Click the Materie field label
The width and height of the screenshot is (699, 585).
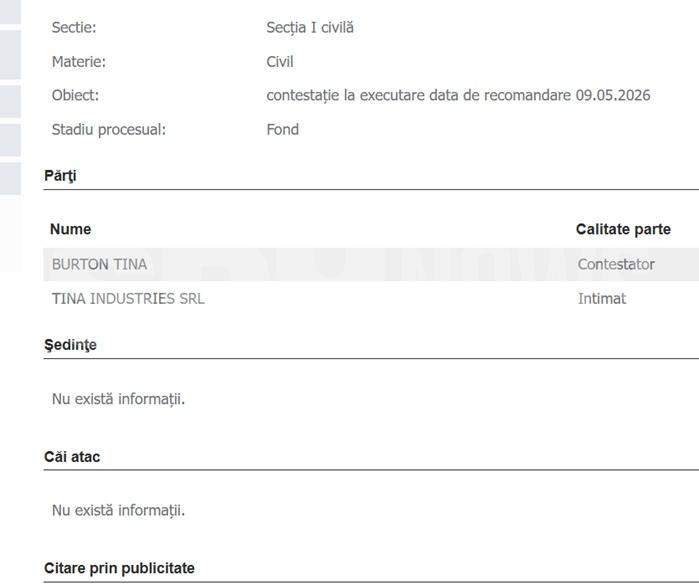[78, 62]
